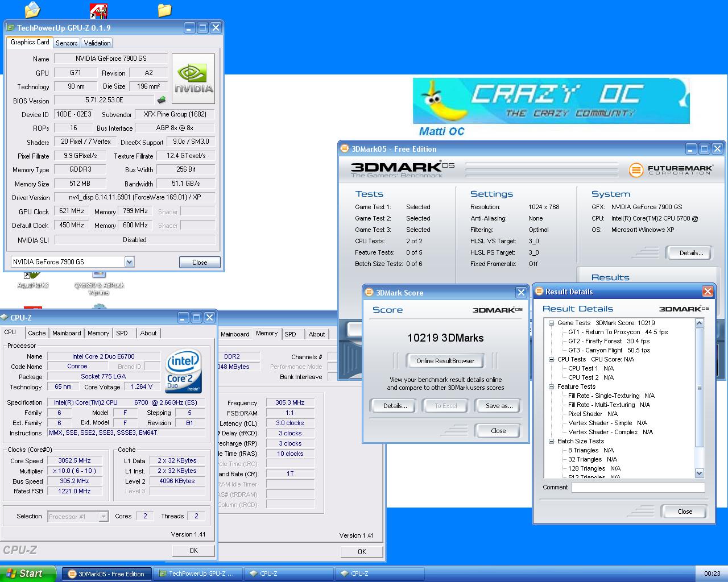Viewport: 728px width, 582px height.
Task: Select GT3 - Canyon Flight result row
Action: pos(609,350)
